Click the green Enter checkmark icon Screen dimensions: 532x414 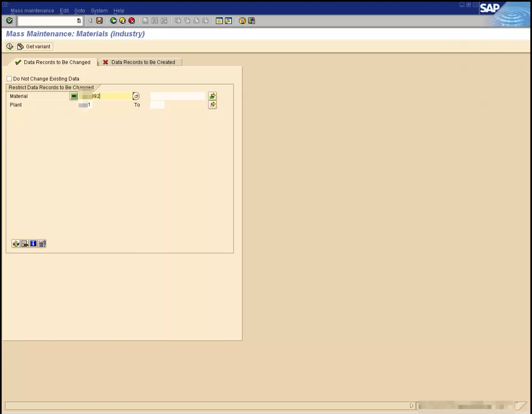coord(9,21)
